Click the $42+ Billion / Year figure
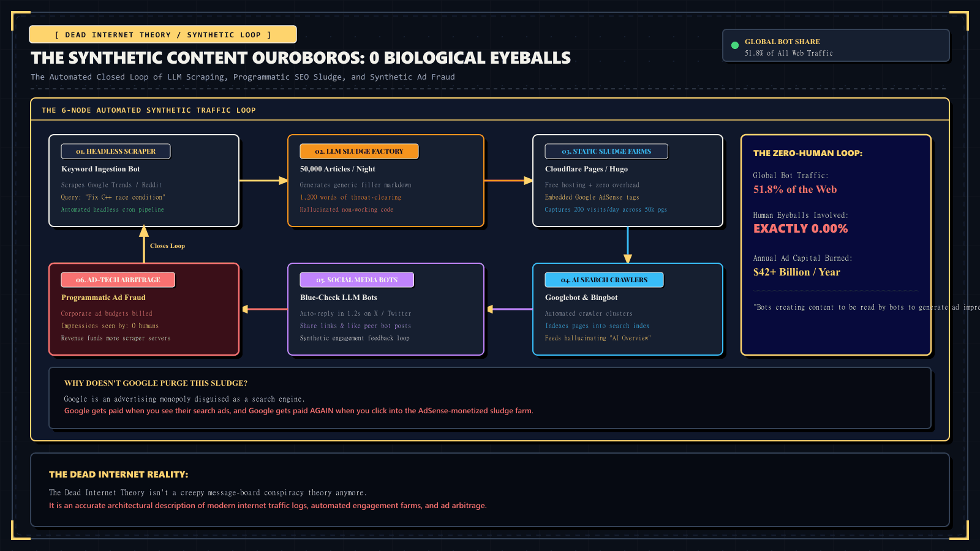The height and width of the screenshot is (551, 980). point(796,272)
